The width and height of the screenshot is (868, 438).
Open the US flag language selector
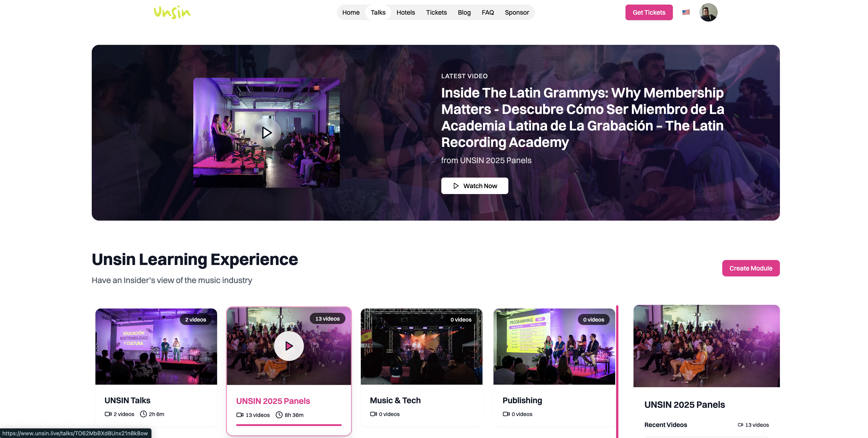(x=686, y=12)
